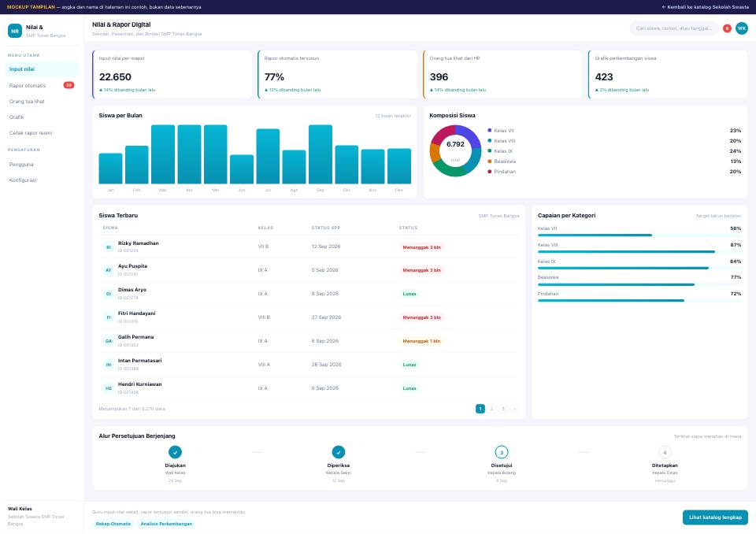Viewport: 756px width, 534px height.
Task: Click the Beasiswa legend color dot
Action: click(x=489, y=161)
